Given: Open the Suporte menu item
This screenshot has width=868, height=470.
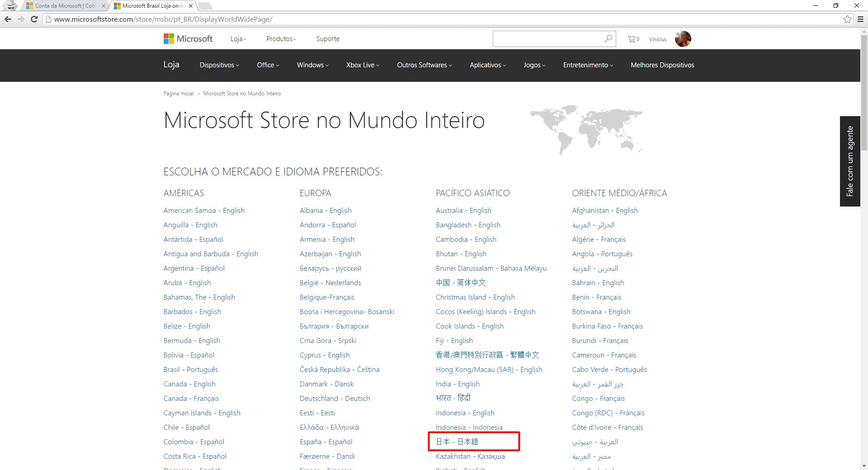Looking at the screenshot, I should tap(328, 39).
